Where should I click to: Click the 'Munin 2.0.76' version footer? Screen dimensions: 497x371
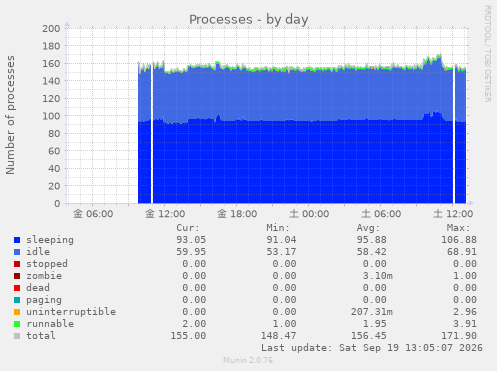pos(248,361)
